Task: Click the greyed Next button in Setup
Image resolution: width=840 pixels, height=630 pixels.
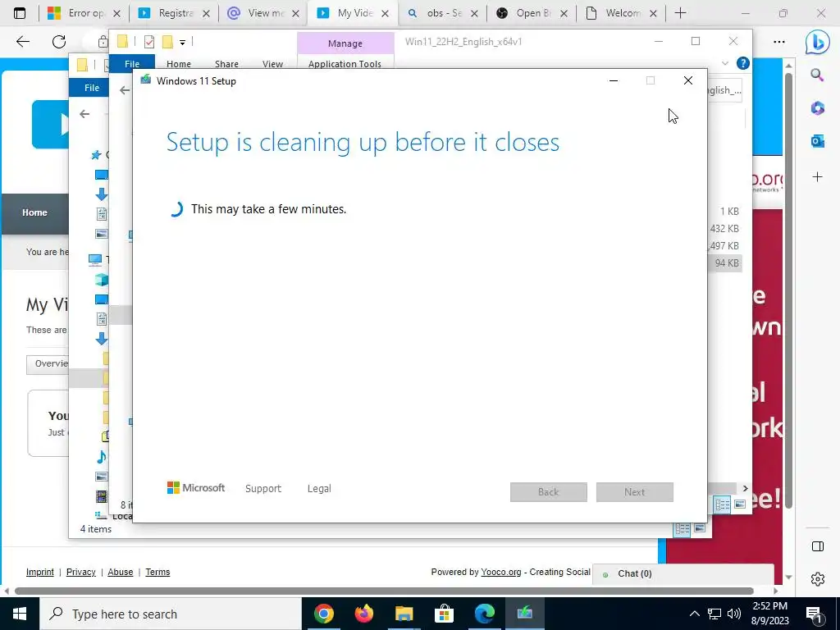Action: pos(635,492)
